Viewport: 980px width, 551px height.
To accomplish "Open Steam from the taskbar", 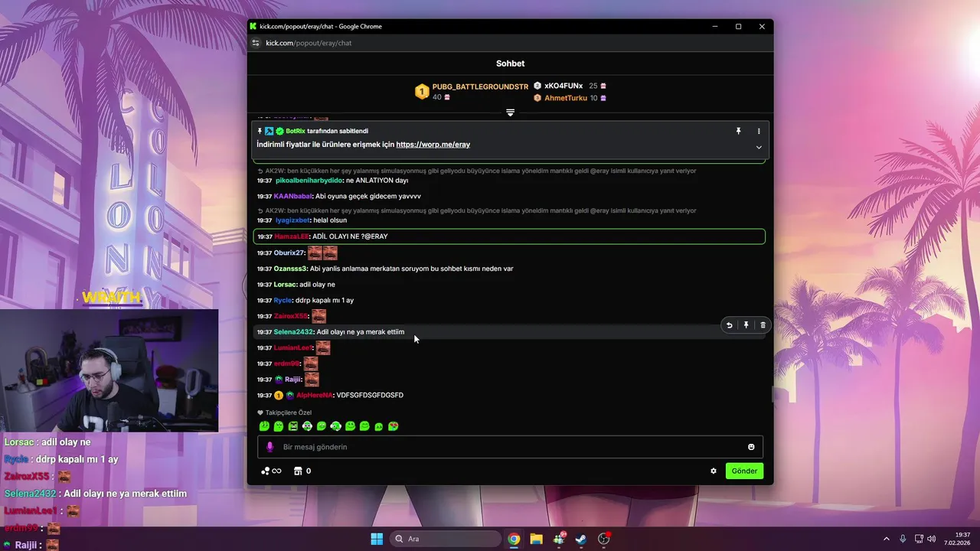I will tap(581, 539).
